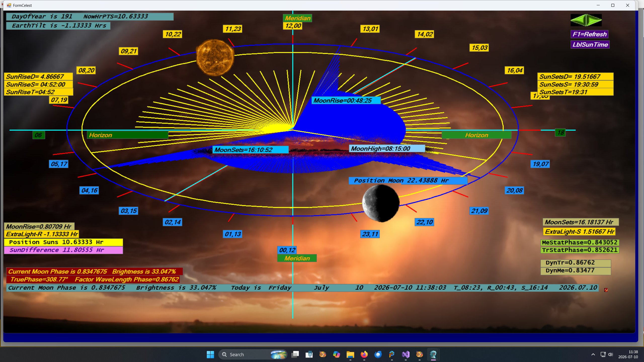Click the right Horizon label

coord(476,135)
